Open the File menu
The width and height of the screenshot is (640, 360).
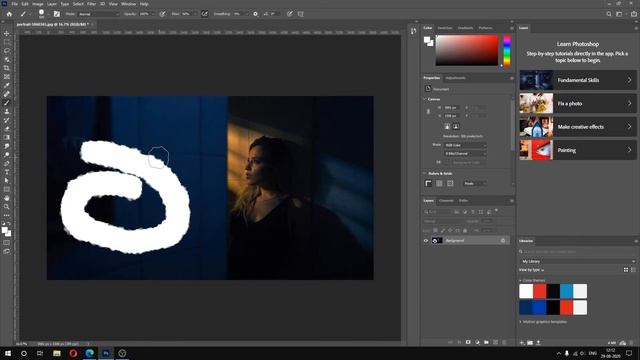(14, 4)
